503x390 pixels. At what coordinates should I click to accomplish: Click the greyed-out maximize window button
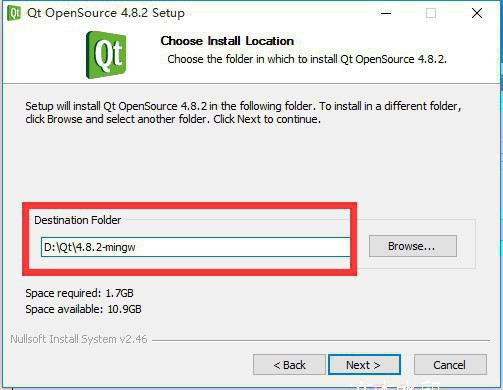(x=431, y=13)
